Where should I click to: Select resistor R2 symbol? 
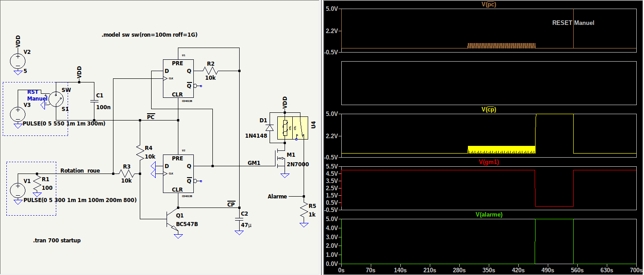211,71
